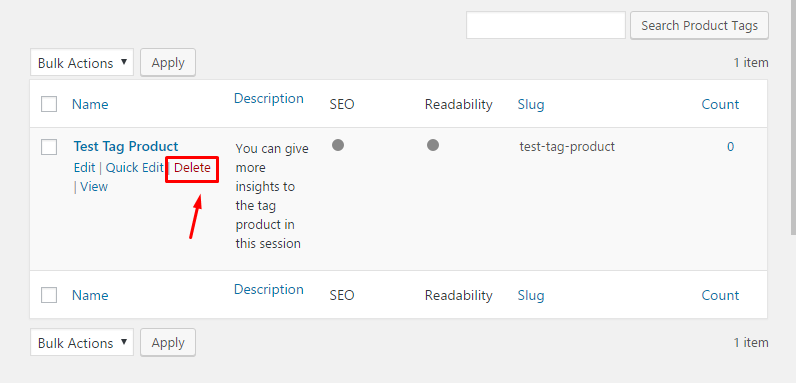Click the View link for Test Tag Product
The image size is (796, 383).
click(94, 186)
